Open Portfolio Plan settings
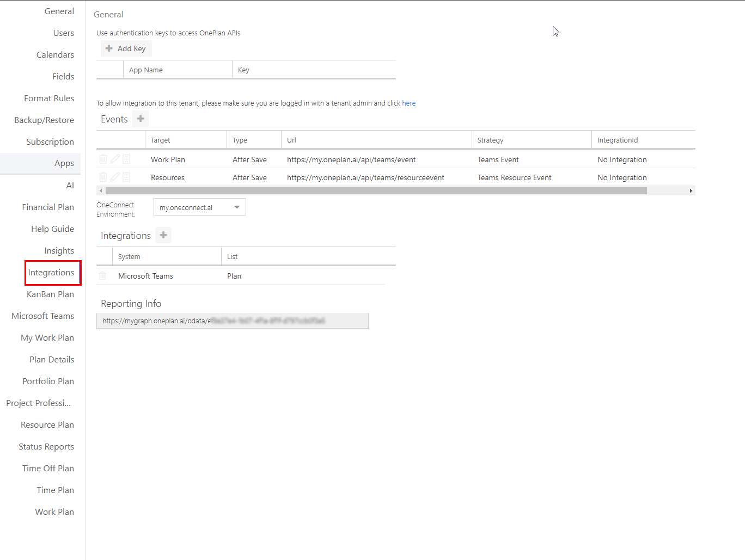This screenshot has height=560, width=745. 48,381
